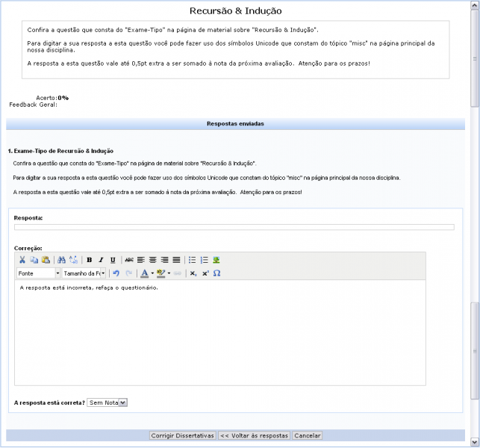Toggle strikethrough ABC formatting
Screen dimensions: 480x448
pyautogui.click(x=129, y=260)
